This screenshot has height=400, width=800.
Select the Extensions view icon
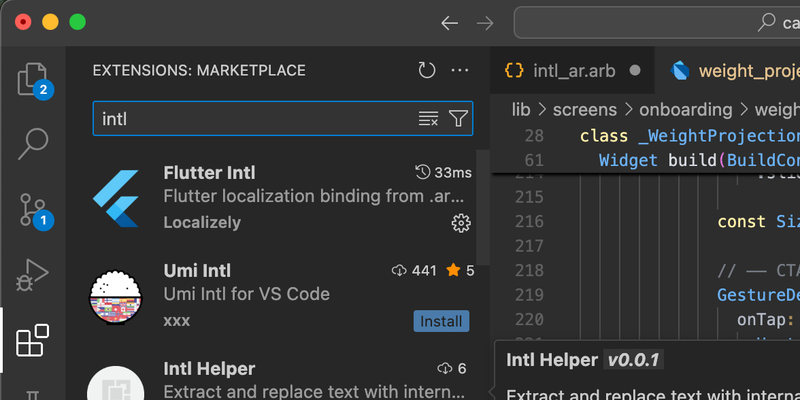click(33, 340)
